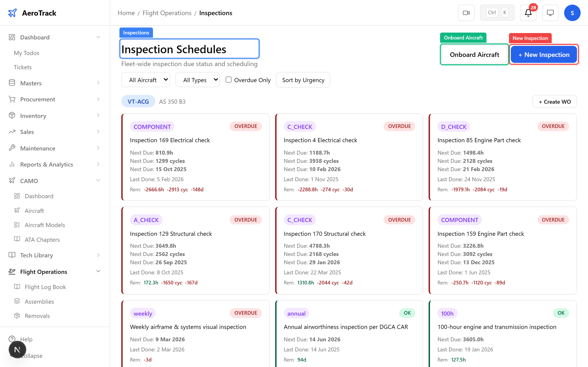Click the user avatar S circle

[x=572, y=13]
